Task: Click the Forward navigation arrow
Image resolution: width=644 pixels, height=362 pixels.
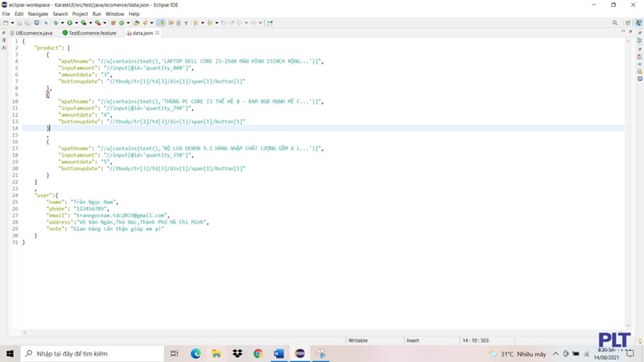Action: [x=253, y=23]
